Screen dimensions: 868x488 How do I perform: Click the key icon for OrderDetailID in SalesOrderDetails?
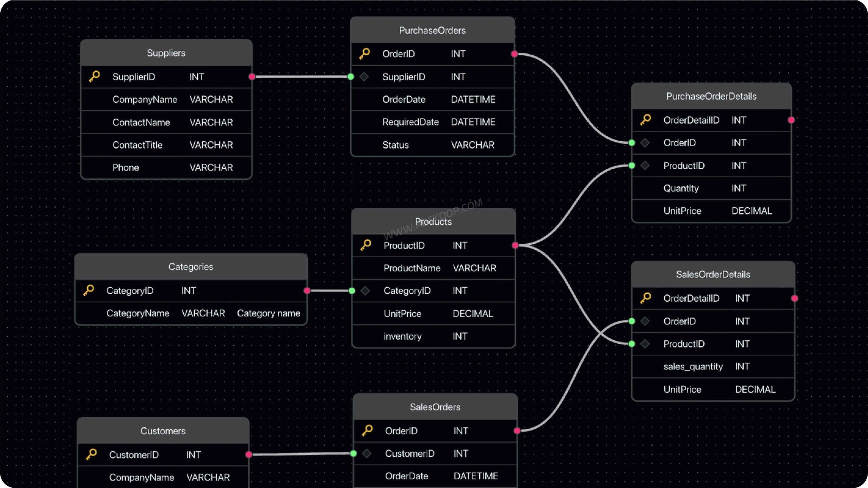coord(646,298)
